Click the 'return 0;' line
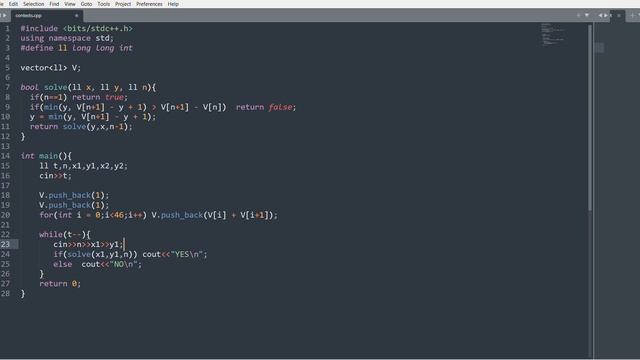 (60, 283)
